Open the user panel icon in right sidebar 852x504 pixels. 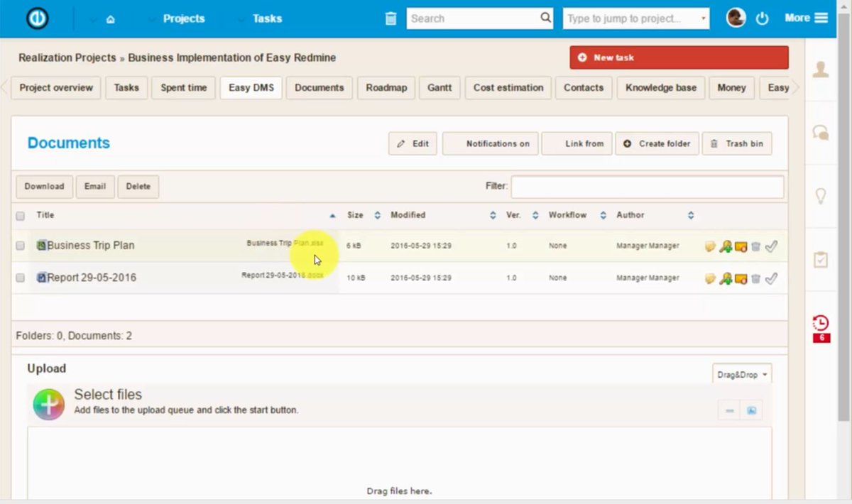[x=821, y=69]
